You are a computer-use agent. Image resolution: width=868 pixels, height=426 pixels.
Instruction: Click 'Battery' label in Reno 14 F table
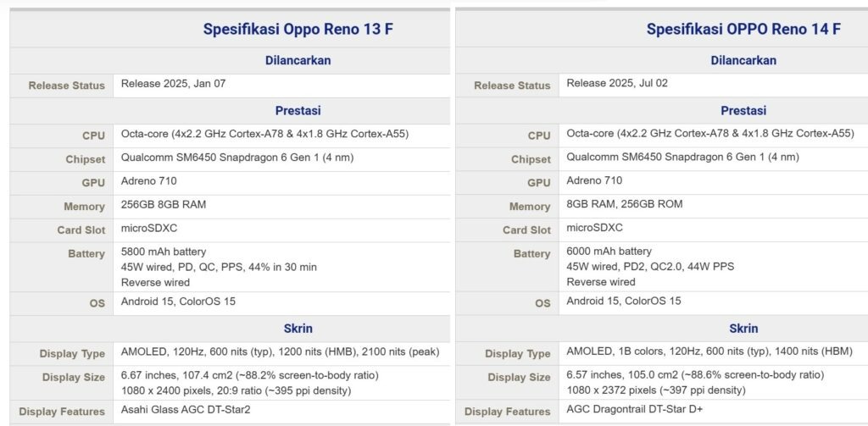(532, 254)
